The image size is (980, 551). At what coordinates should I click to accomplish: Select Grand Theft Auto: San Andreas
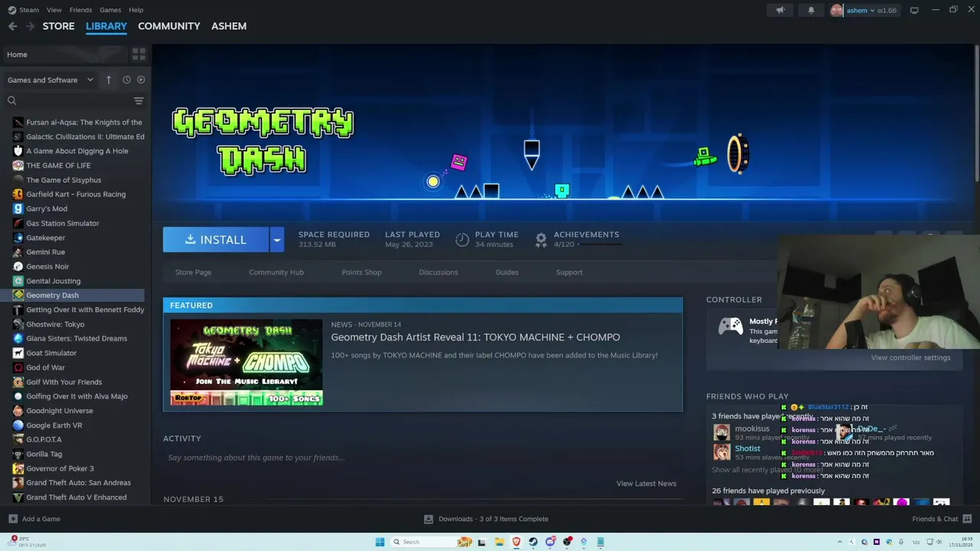click(78, 483)
